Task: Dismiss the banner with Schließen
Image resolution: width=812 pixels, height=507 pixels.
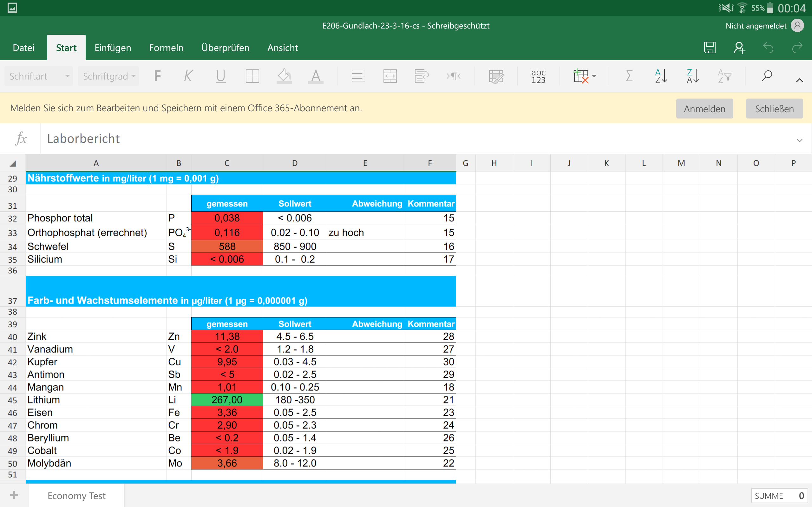Action: [774, 109]
